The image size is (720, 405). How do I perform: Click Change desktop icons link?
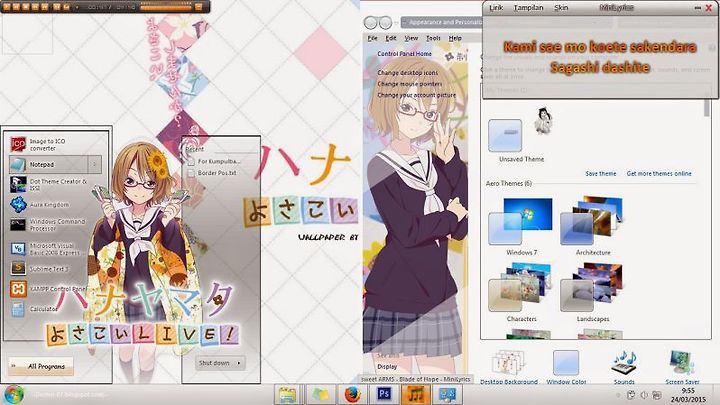[x=408, y=73]
